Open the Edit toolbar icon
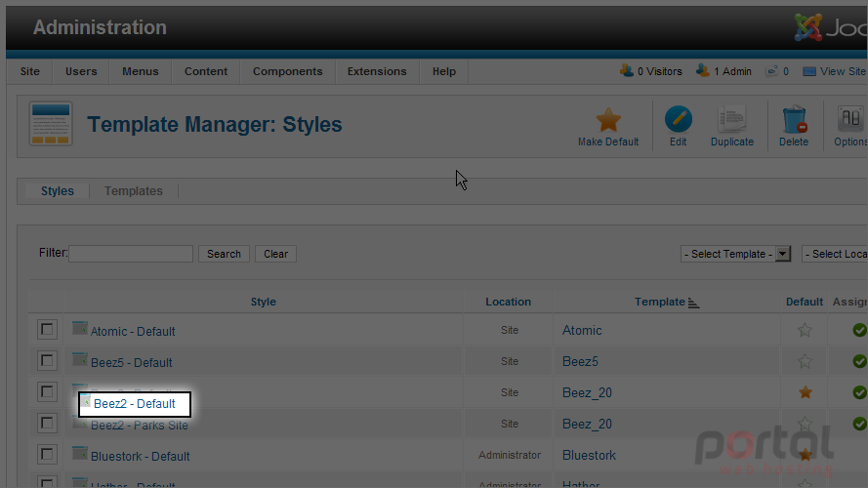 [x=679, y=119]
